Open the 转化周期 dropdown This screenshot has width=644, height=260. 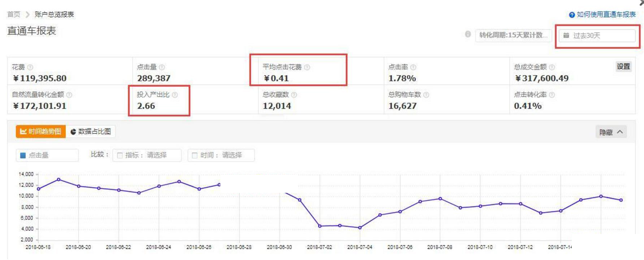pyautogui.click(x=514, y=35)
